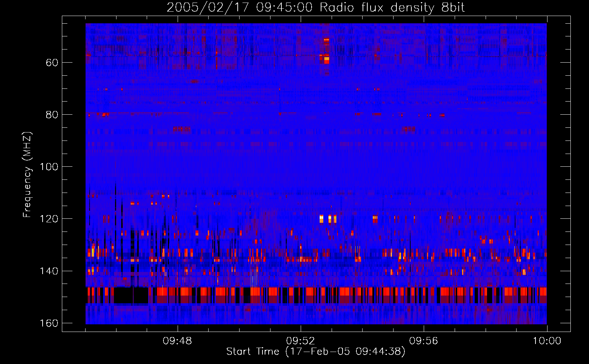Click the 'Start Time (17-Feb-05 09:44:38)' axis label
Image resolution: width=589 pixels, height=364 pixels.
coord(316,352)
